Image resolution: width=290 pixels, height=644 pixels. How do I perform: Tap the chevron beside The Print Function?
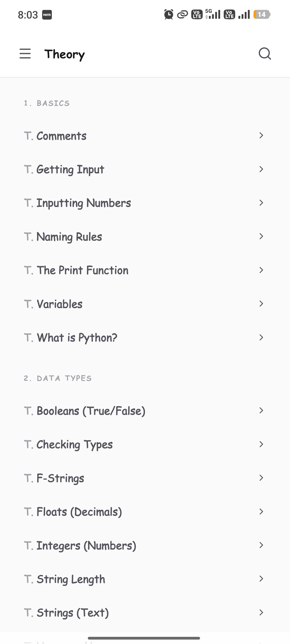(261, 270)
